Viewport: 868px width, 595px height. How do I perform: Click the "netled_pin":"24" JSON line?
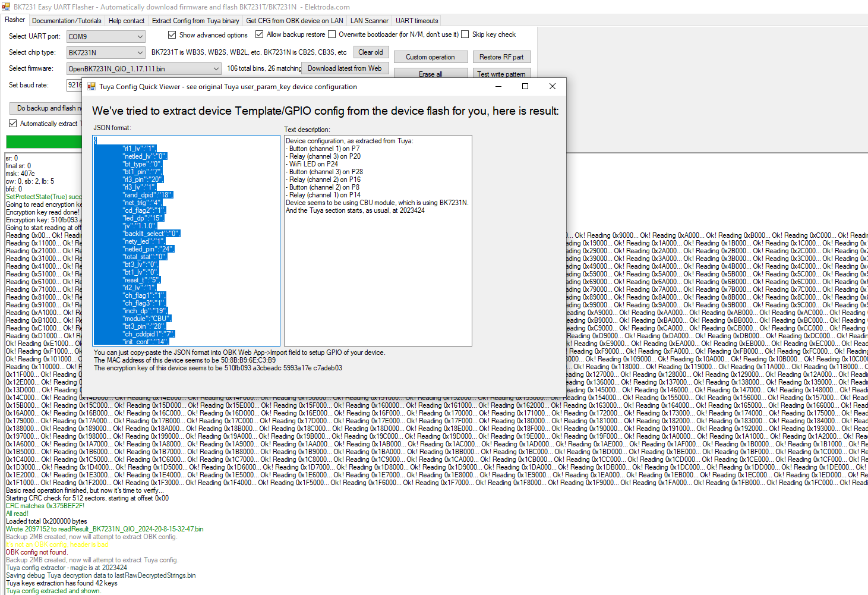[148, 249]
